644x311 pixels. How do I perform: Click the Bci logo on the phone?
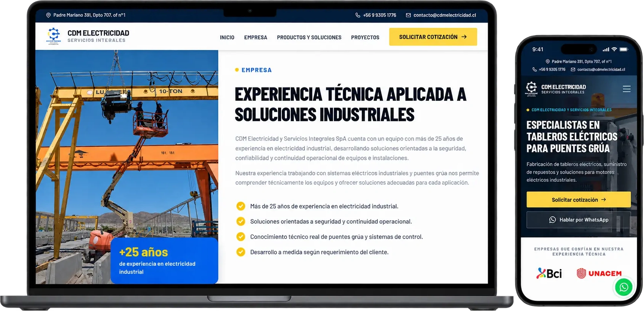click(x=549, y=273)
